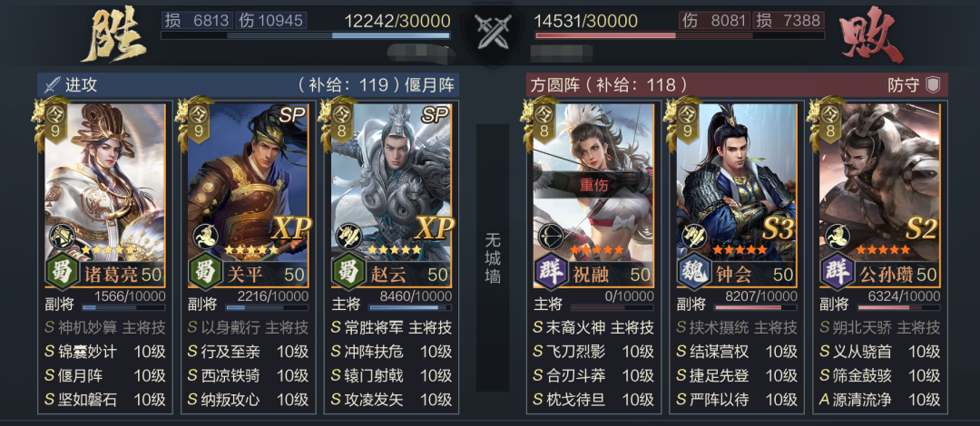Click the 方圆阵 formation label in header
The image size is (980, 426).
click(552, 85)
